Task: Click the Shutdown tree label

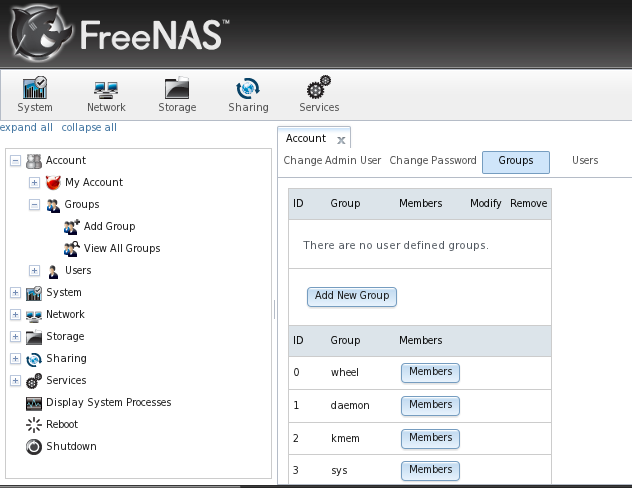Action: [x=71, y=446]
